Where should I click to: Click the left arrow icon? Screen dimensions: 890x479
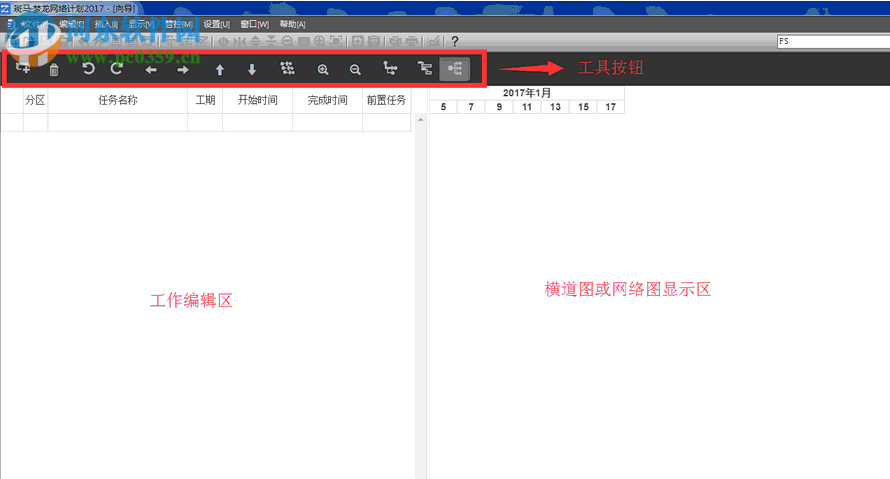(151, 70)
